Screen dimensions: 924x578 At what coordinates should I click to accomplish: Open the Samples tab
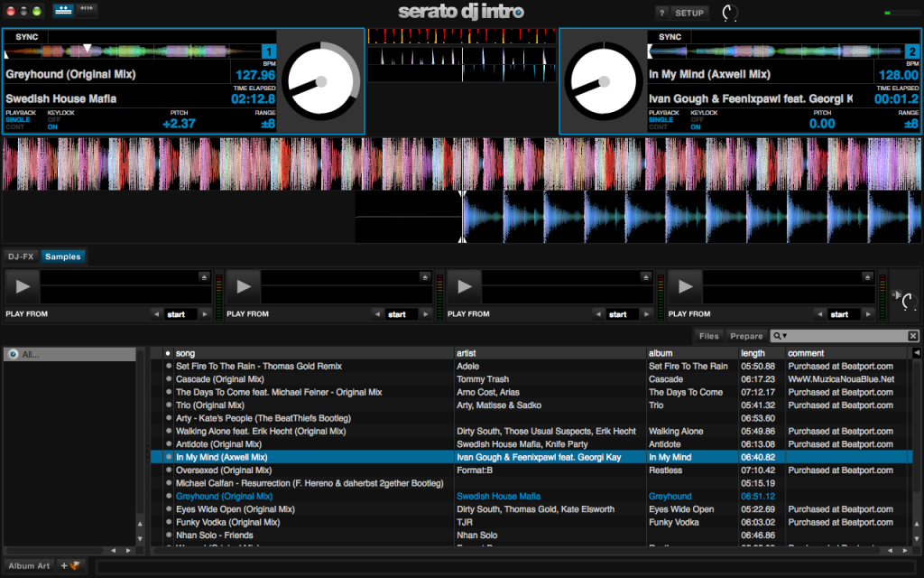tap(62, 256)
